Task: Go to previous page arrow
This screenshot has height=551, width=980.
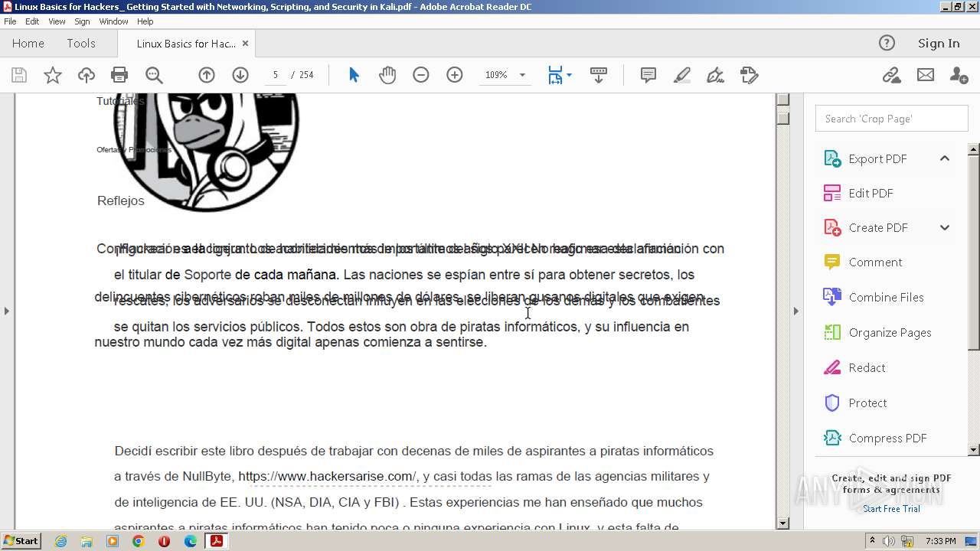Action: [x=207, y=75]
